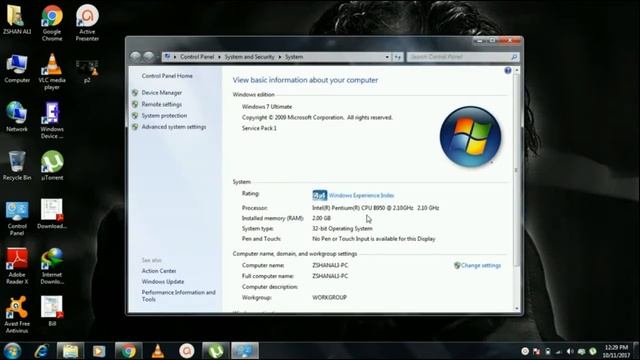Open Adobe Reader X desktop shortcut
The image size is (640, 360).
17,266
